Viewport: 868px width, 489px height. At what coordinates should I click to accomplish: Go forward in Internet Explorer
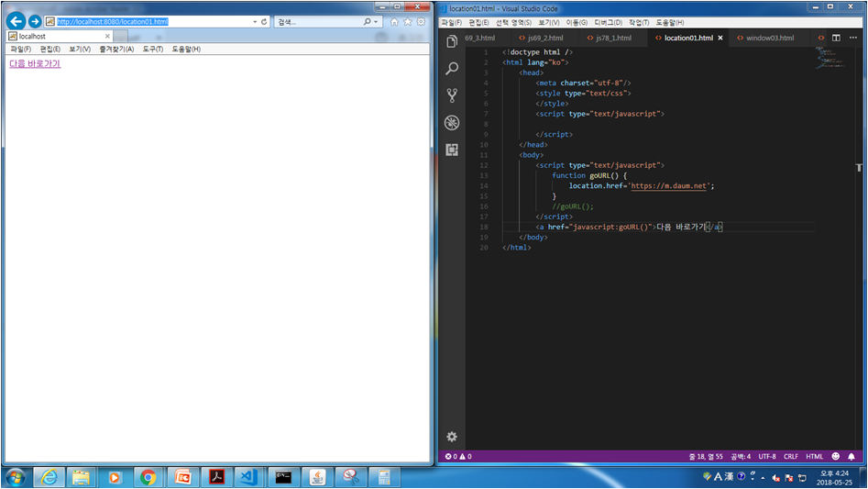(x=35, y=21)
